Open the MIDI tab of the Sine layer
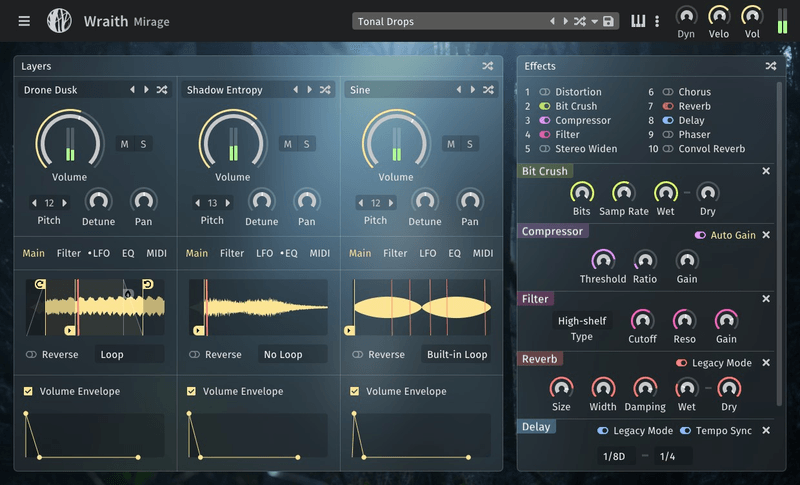The width and height of the screenshot is (800, 485). coord(482,253)
